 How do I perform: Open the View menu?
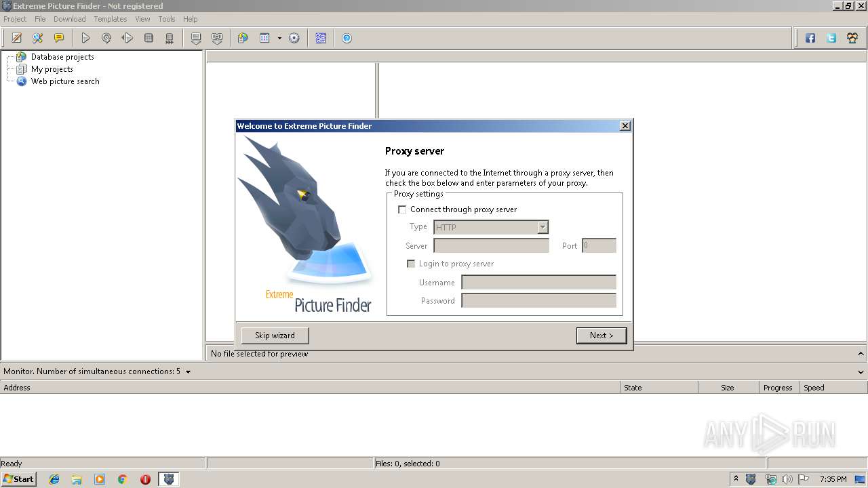142,19
